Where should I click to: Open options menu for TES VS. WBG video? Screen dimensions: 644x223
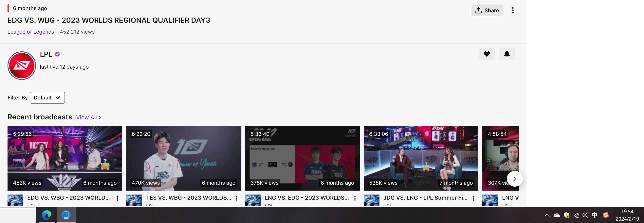[x=236, y=198]
